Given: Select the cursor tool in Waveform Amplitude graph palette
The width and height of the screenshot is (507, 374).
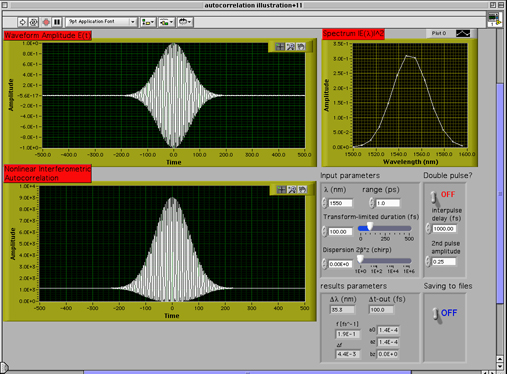Looking at the screenshot, I should (x=280, y=47).
